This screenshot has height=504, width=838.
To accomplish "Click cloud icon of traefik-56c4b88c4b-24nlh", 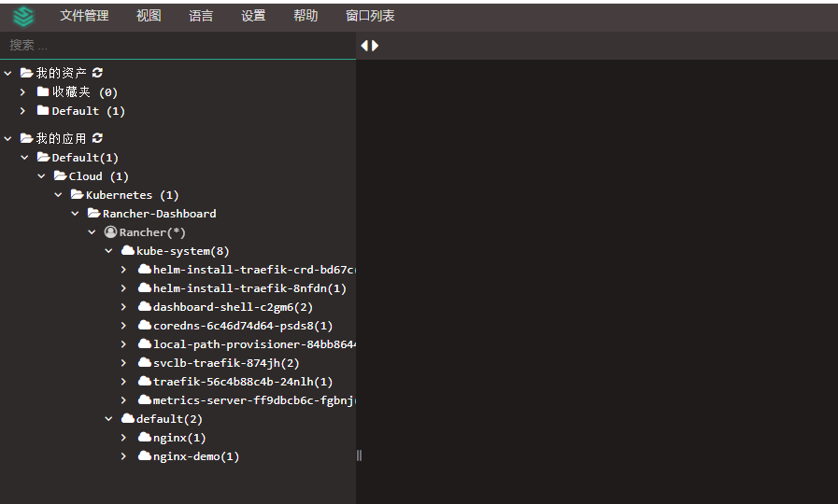I will [144, 381].
